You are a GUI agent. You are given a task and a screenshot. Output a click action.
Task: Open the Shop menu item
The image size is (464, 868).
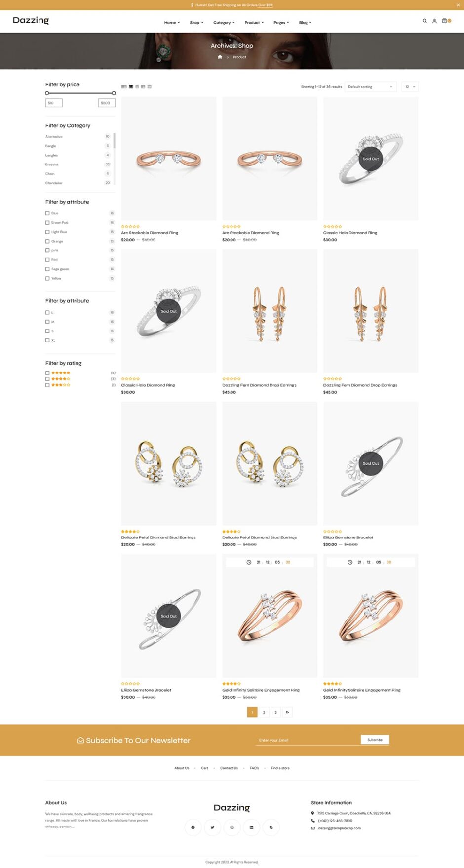[196, 23]
